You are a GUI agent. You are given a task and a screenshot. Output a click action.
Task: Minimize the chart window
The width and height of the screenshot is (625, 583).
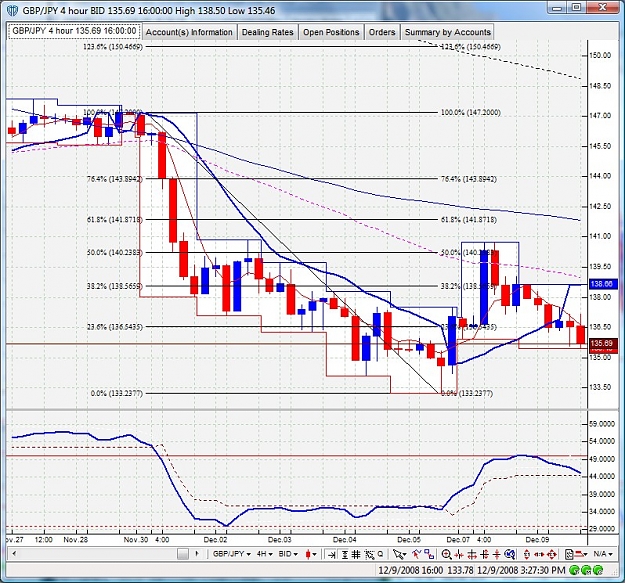558,7
